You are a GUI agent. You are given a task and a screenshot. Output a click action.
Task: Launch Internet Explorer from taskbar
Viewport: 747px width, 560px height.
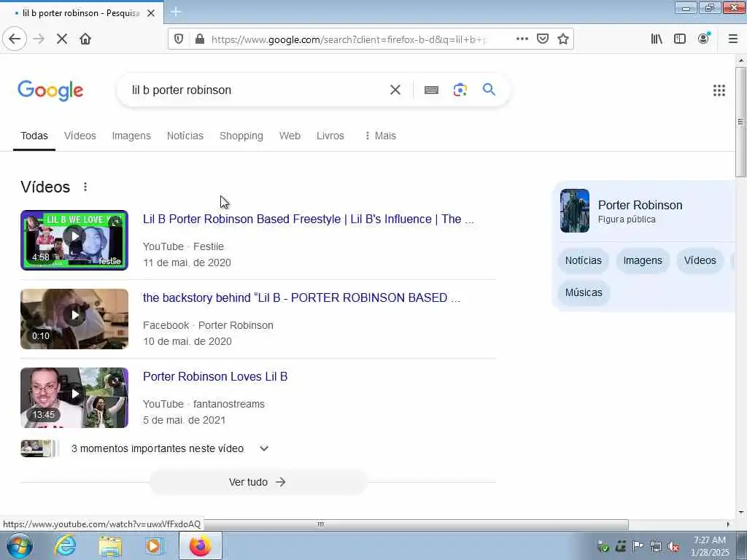pos(65,545)
